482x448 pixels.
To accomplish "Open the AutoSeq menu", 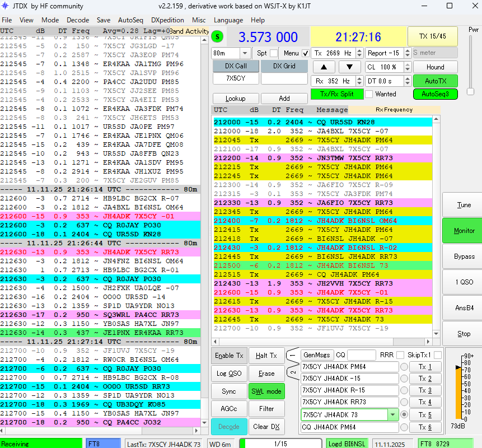I will tap(130, 20).
